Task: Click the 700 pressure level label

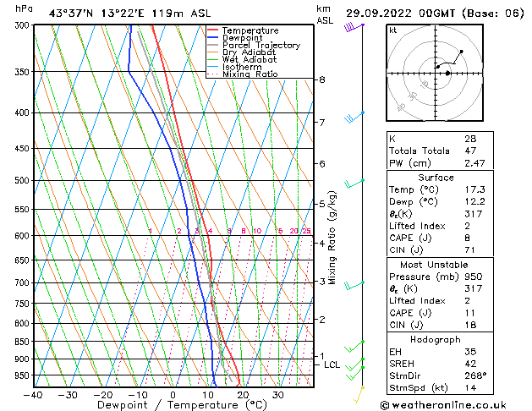Action: point(24,282)
